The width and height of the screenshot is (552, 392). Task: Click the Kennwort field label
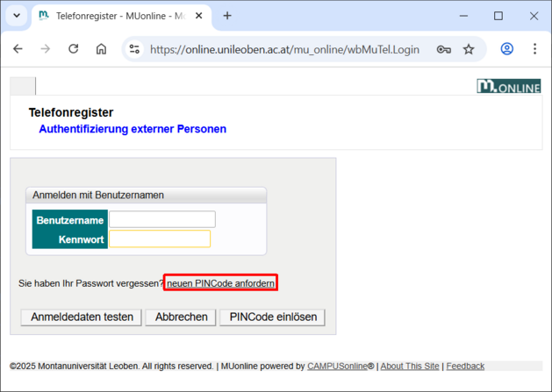pyautogui.click(x=82, y=239)
